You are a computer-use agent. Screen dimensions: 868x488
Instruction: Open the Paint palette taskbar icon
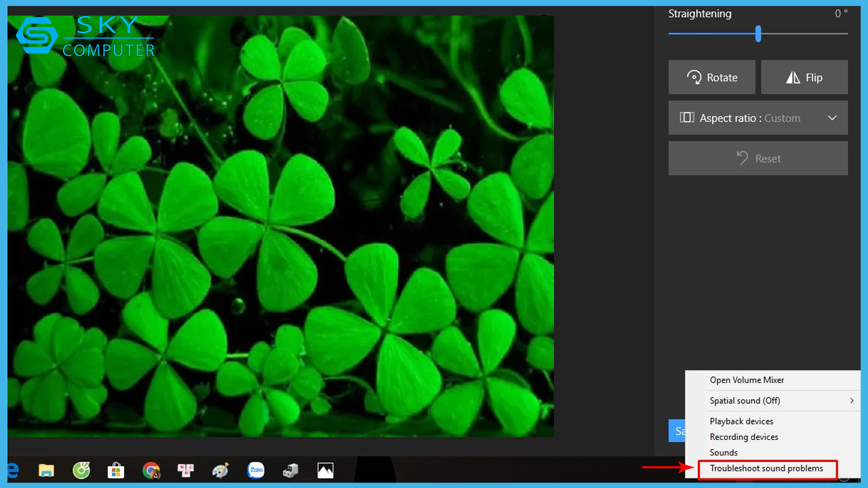(221, 470)
